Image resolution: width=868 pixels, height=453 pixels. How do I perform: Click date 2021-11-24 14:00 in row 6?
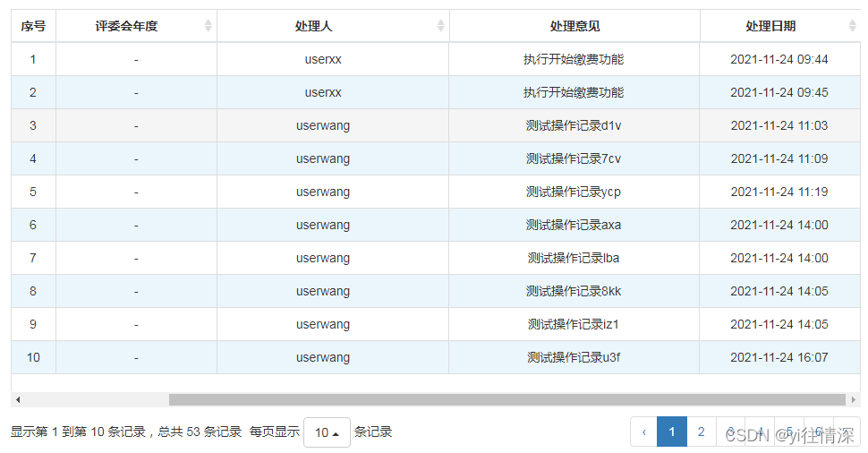[x=779, y=226]
